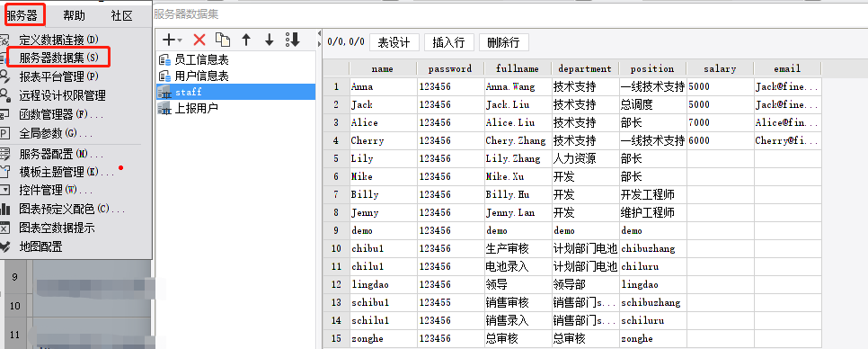Select the name cell lingdao
This screenshot has height=349, width=868.
point(383,285)
